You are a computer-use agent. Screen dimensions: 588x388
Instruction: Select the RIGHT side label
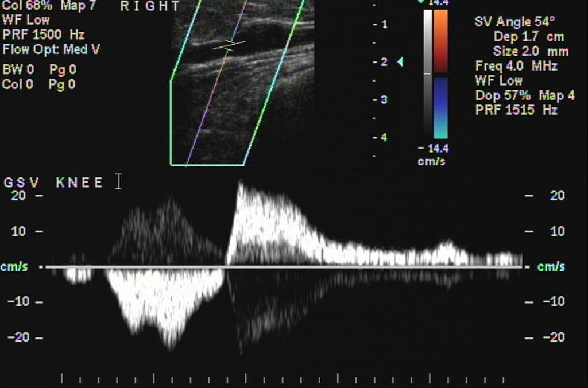click(x=150, y=7)
